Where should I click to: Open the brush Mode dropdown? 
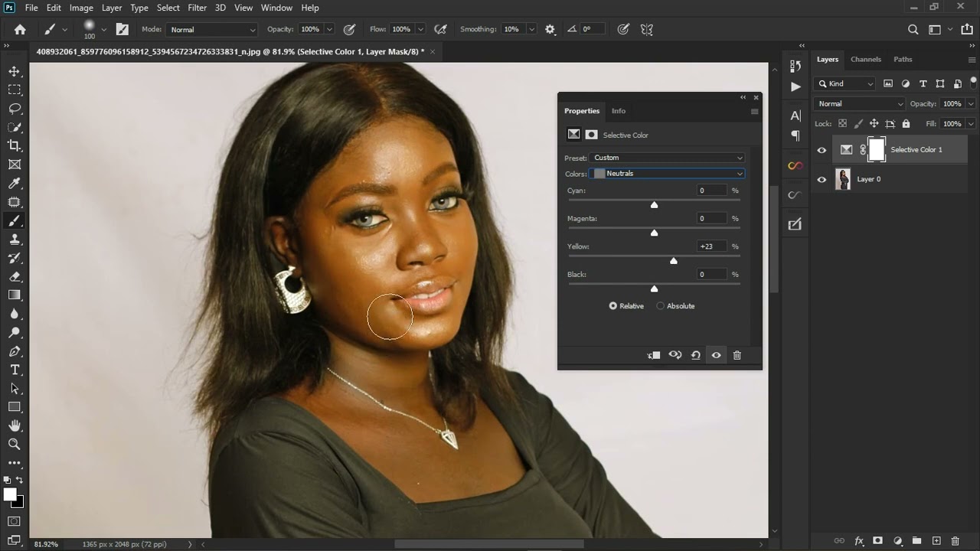(211, 30)
